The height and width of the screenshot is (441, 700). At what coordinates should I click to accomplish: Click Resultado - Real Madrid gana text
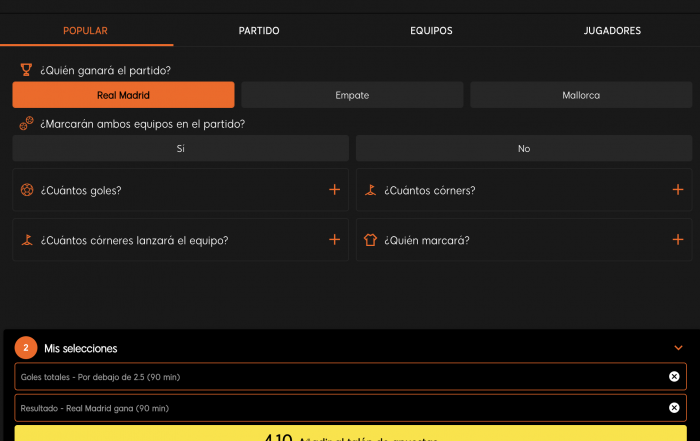pos(95,408)
